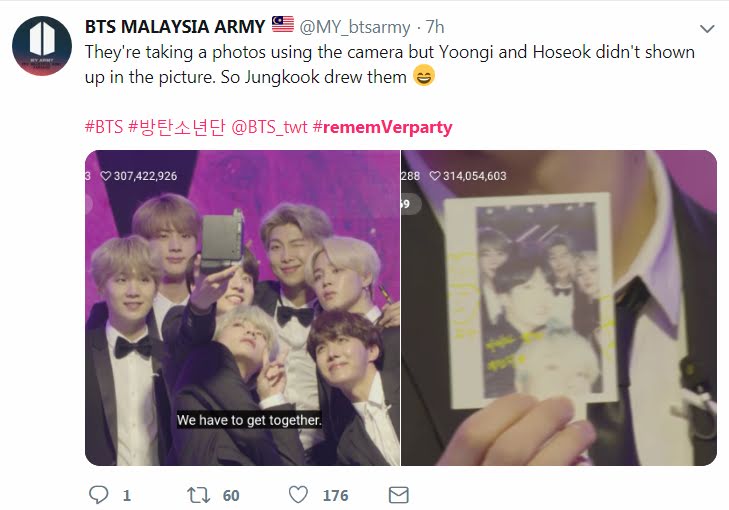Open the @BTS_twt mention link
729x510 pixels.
tap(269, 127)
